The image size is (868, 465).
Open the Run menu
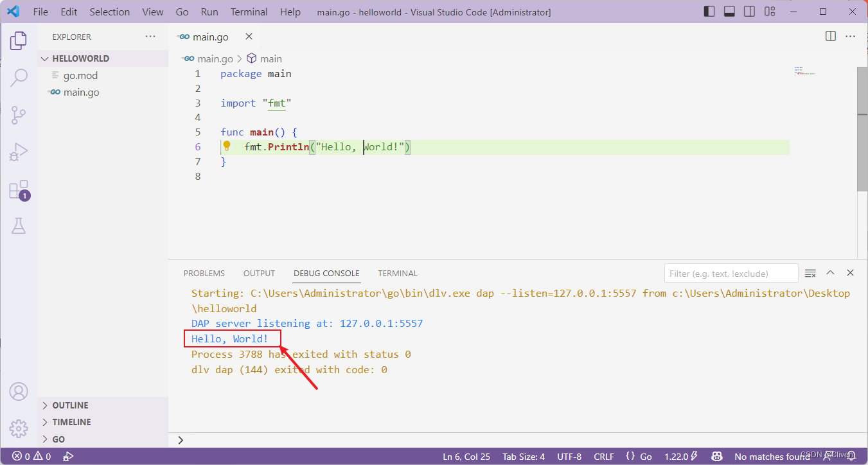pyautogui.click(x=209, y=12)
